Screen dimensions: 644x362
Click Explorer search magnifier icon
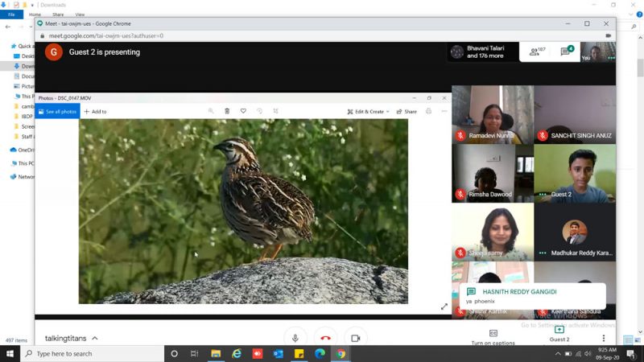[x=634, y=27]
